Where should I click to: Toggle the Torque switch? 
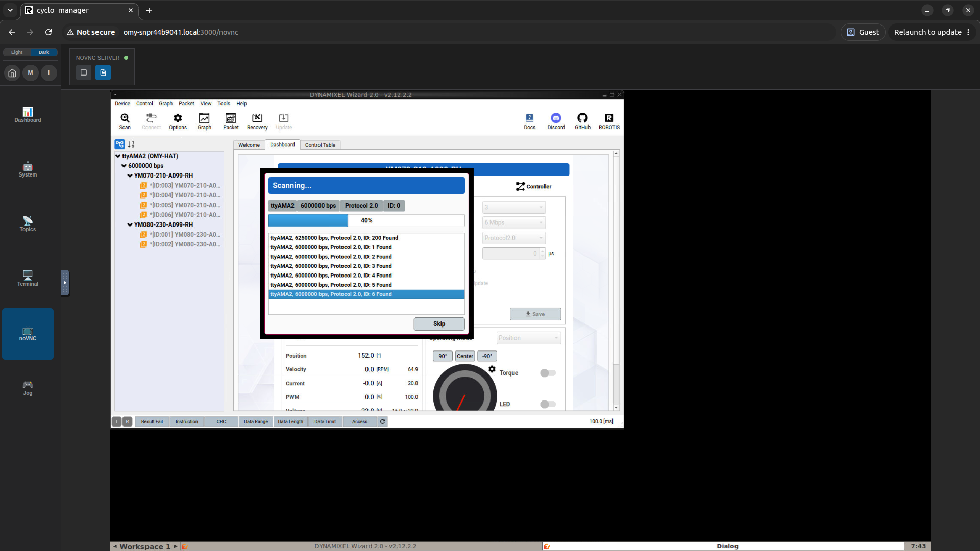548,373
